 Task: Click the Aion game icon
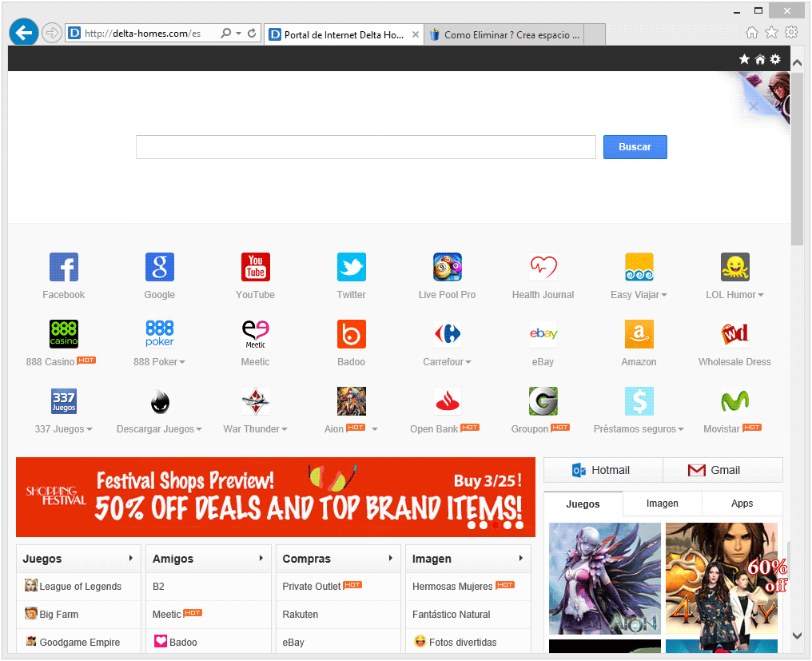351,401
